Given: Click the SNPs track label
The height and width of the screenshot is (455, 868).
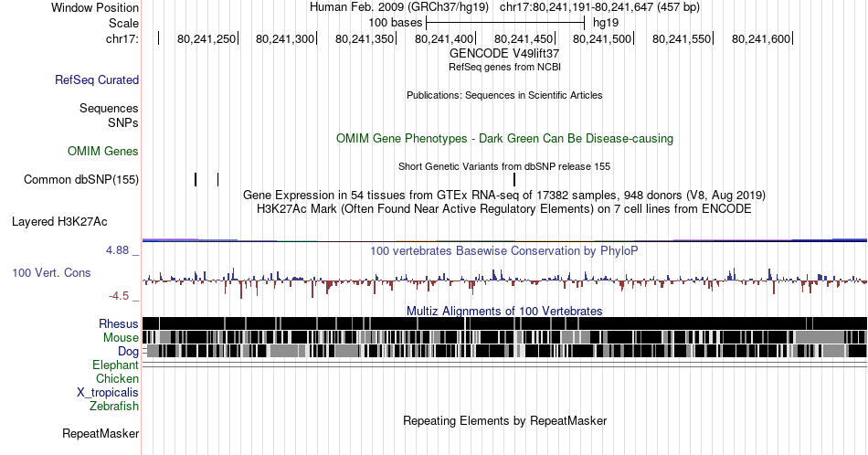Looking at the screenshot, I should pos(123,122).
